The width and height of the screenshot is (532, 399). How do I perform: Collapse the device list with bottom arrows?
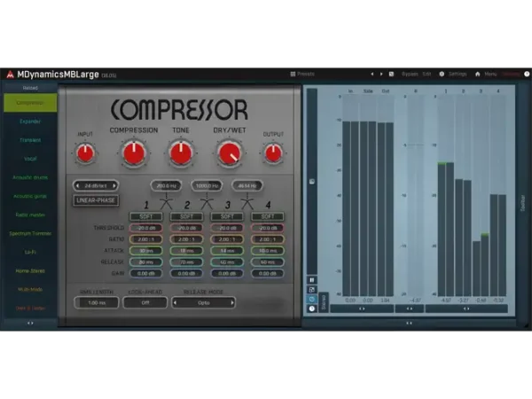coord(30,324)
